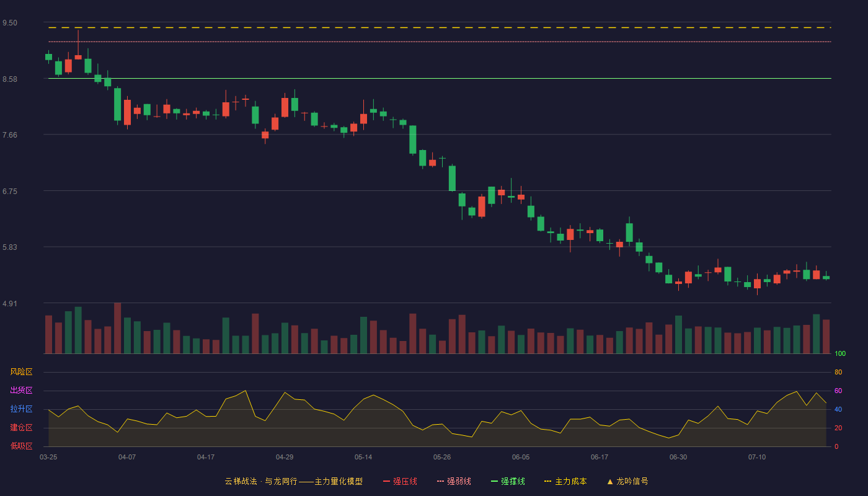Click the yellow dashed 主力成本 legend marker
Screen dimensions: 868x496
[x=547, y=481]
